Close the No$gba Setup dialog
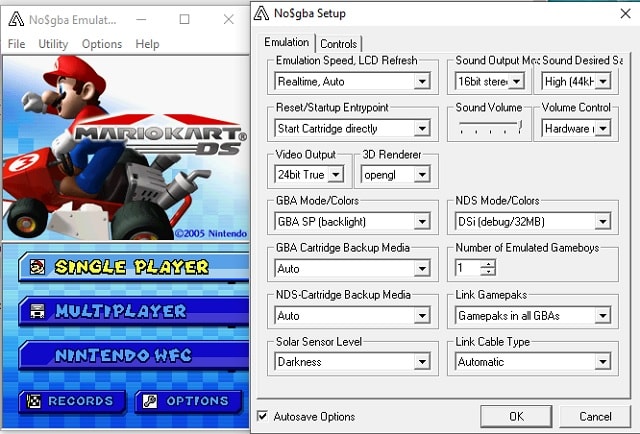640x434 pixels. pyautogui.click(x=625, y=13)
